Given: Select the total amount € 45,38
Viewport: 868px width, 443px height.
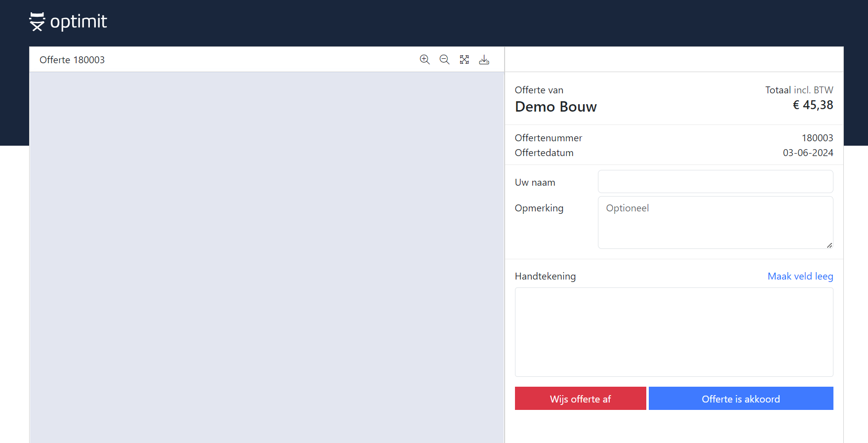Looking at the screenshot, I should click(813, 105).
